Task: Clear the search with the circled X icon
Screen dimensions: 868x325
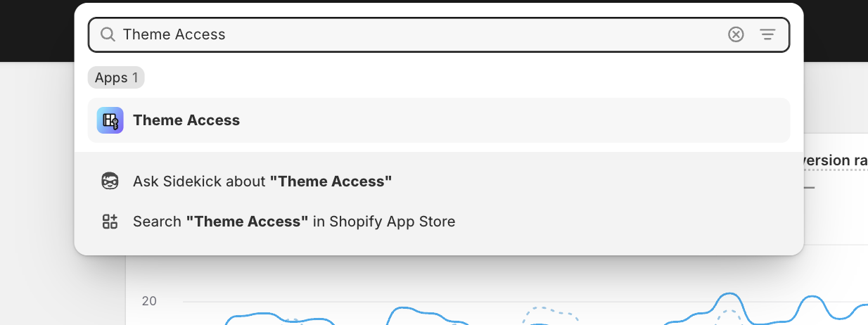Action: (x=736, y=34)
